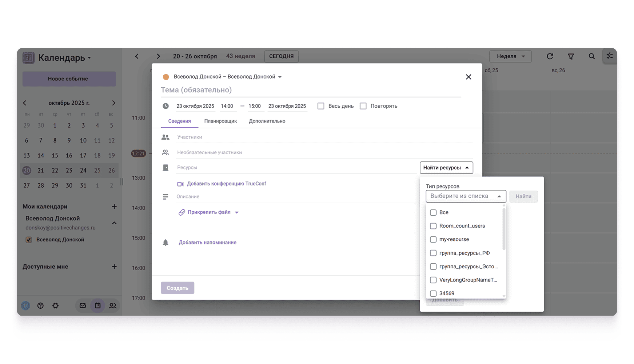Click the search magnifier icon
The image size is (634, 364).
click(592, 56)
